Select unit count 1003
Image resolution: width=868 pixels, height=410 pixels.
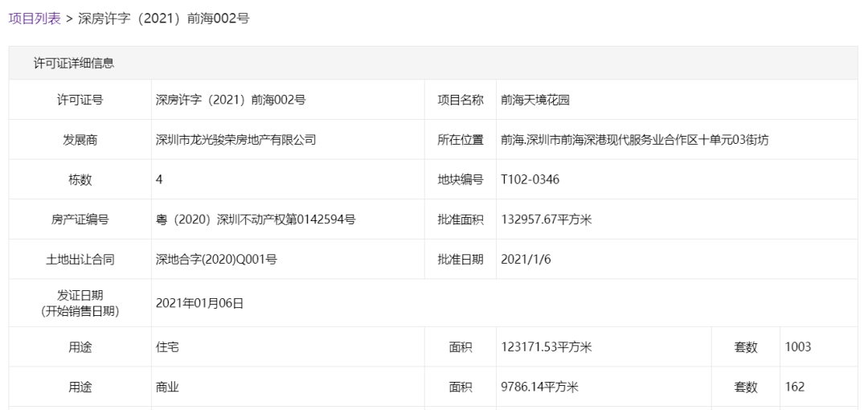798,347
